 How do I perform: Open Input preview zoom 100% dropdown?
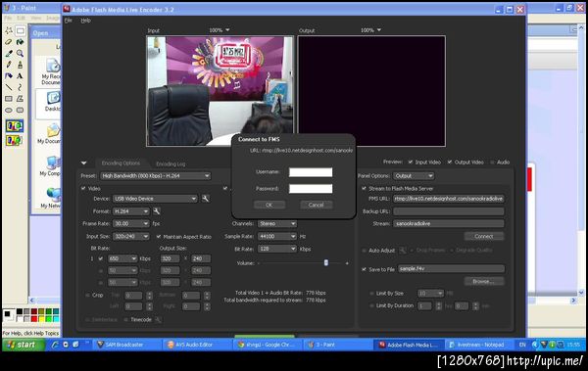220,30
